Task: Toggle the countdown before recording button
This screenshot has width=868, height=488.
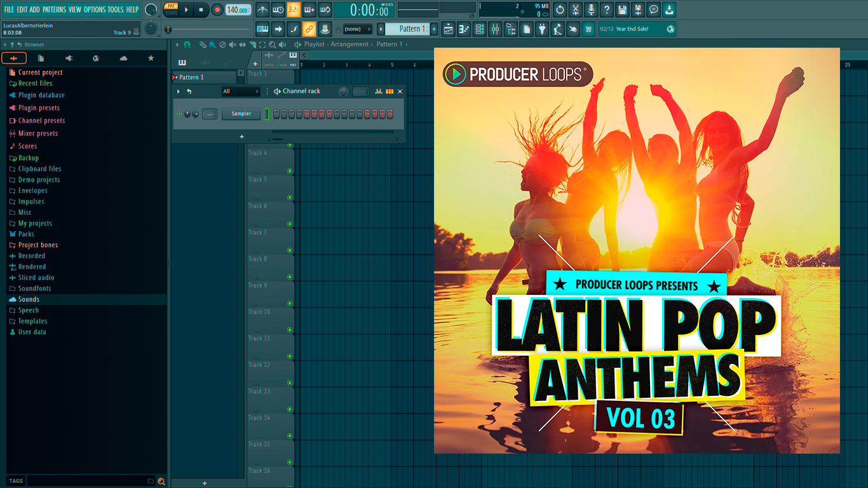Action: (x=294, y=10)
